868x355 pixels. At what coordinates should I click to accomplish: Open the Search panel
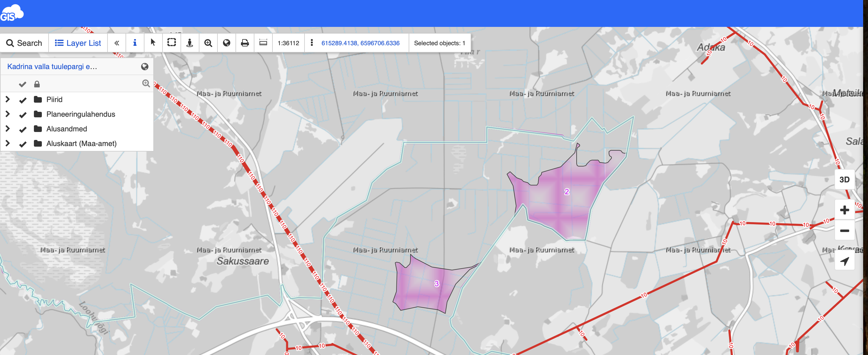click(24, 43)
